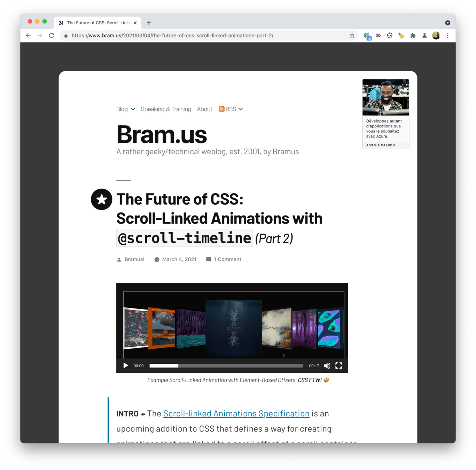
Task: Enter fullscreen for the video
Action: coord(339,366)
